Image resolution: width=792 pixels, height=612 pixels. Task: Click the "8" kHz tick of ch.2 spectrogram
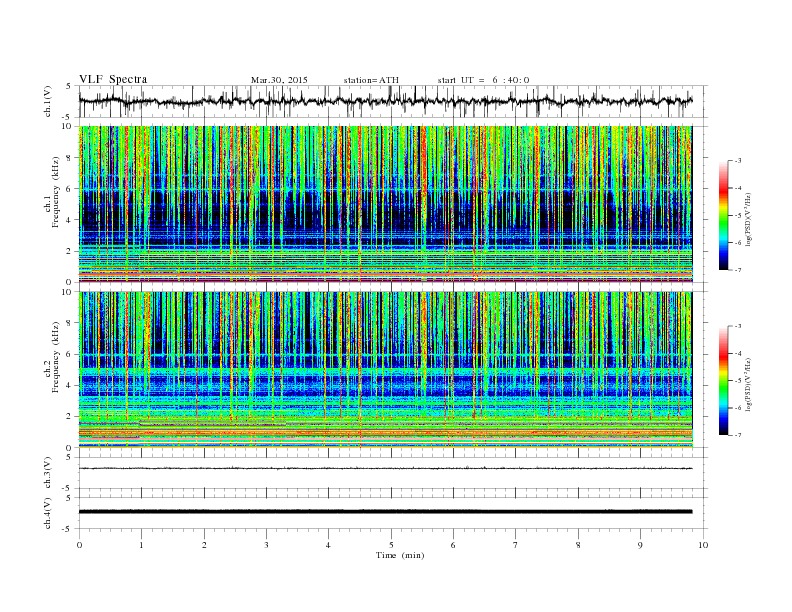70,323
